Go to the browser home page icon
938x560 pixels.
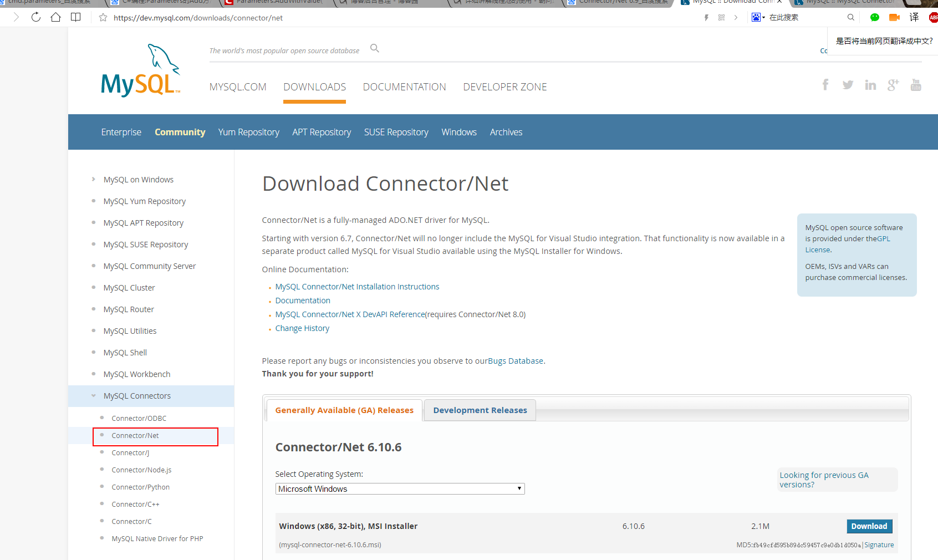55,17
